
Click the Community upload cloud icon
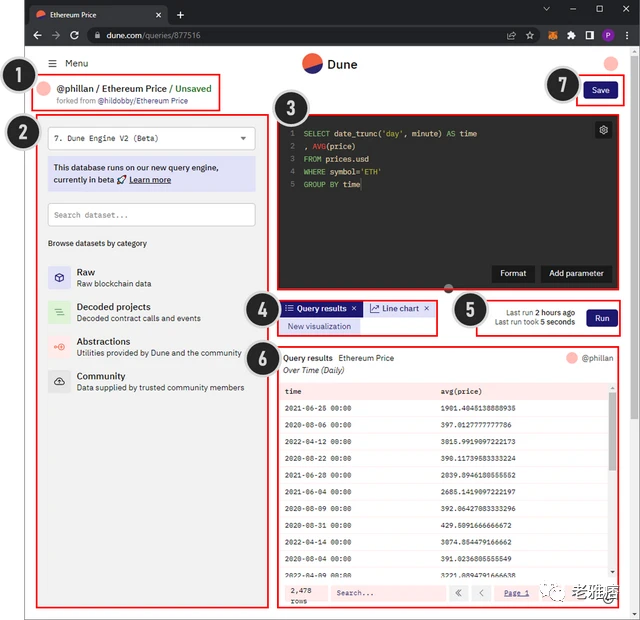click(59, 382)
